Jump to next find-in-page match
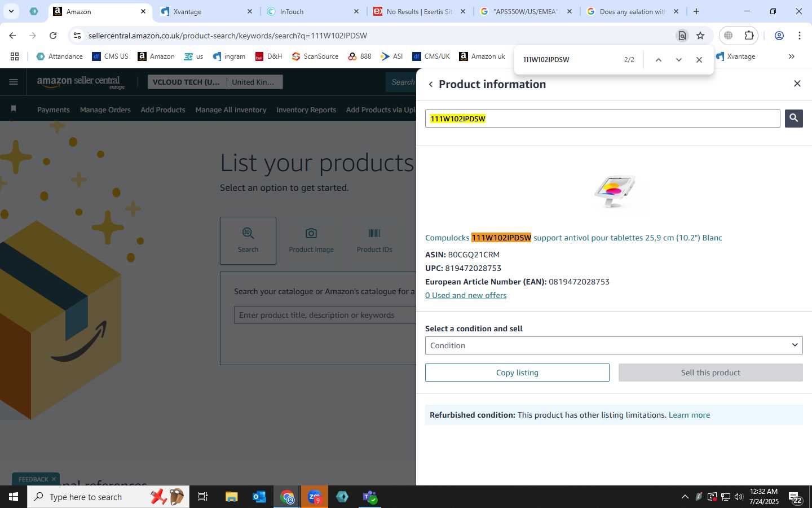The image size is (812, 508). [x=679, y=60]
